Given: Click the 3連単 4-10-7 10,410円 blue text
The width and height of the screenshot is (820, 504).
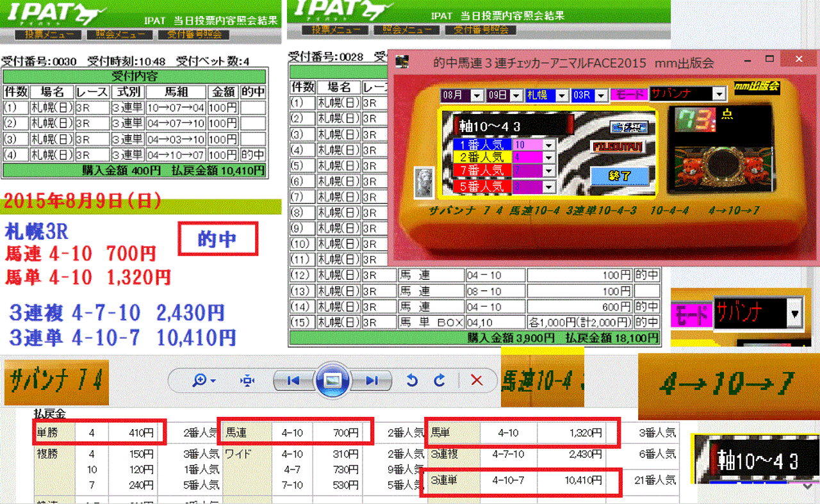Looking at the screenshot, I should [123, 337].
